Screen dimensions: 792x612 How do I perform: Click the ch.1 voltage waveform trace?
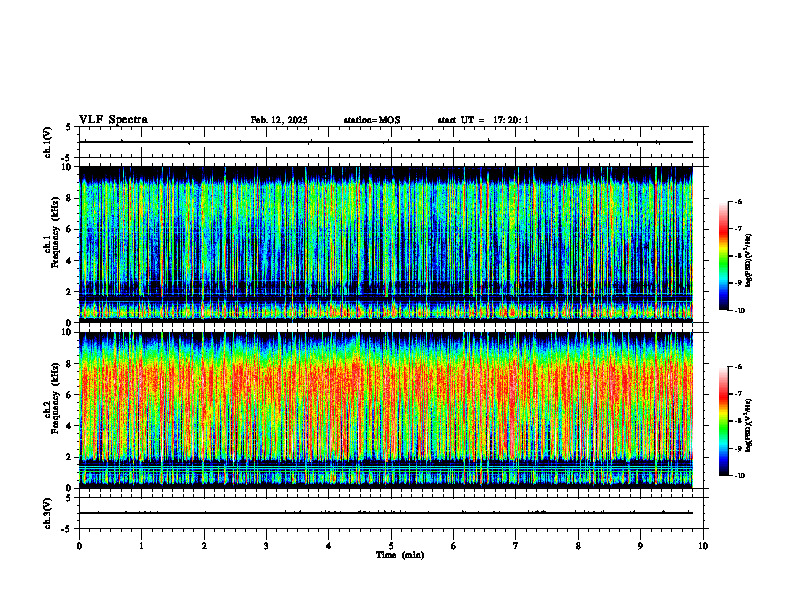pos(386,142)
